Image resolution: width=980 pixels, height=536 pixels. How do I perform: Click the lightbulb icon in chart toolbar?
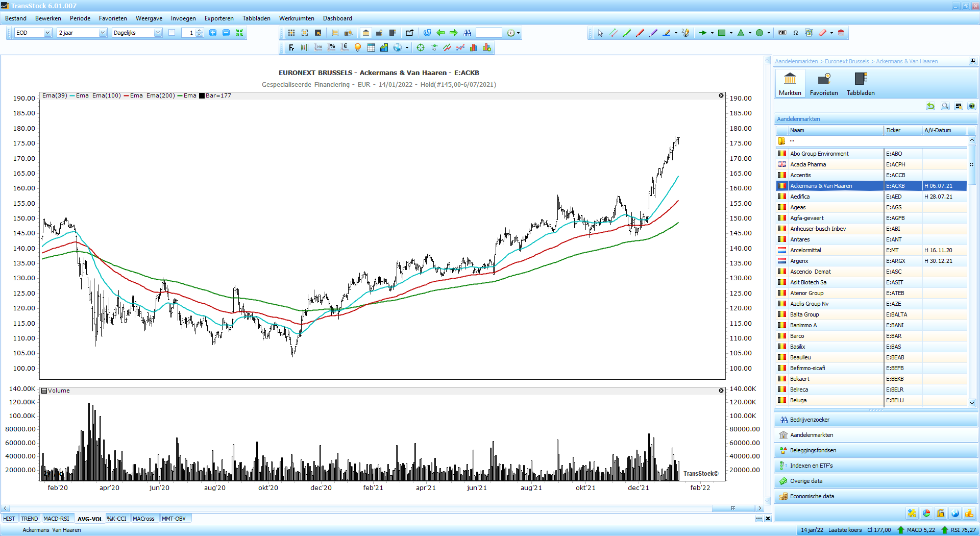358,47
